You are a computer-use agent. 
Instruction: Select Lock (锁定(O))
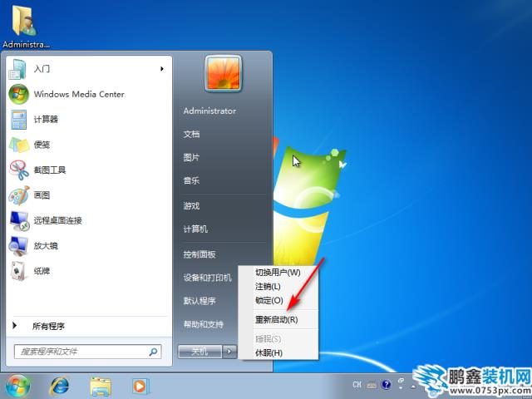point(278,301)
